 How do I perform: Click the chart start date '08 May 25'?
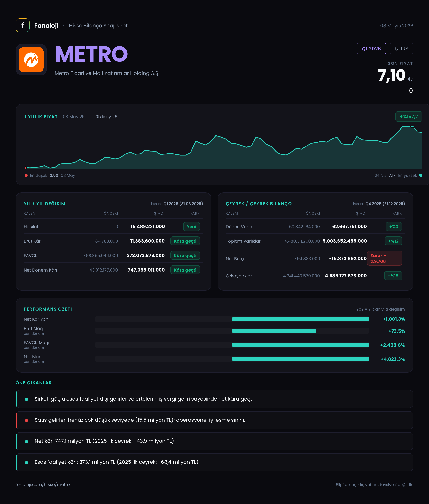click(74, 117)
